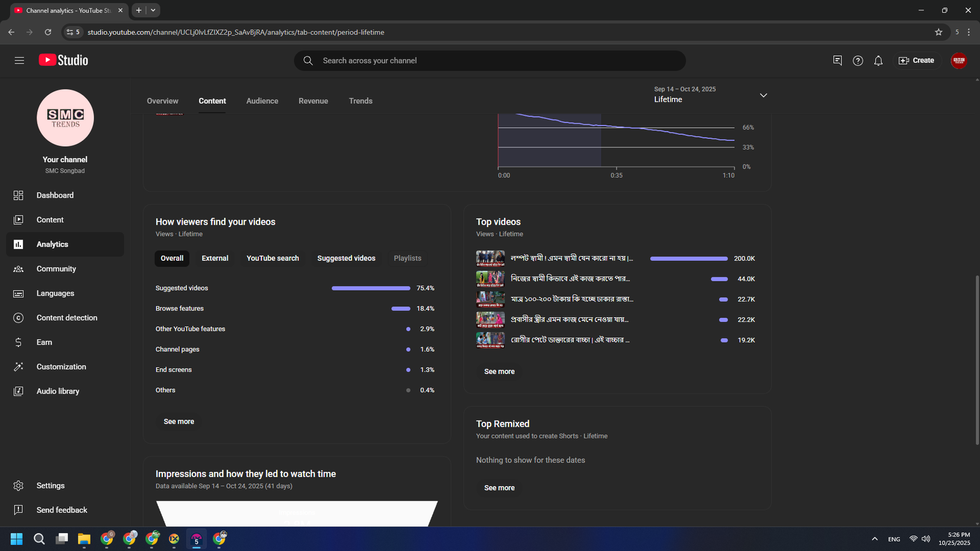Image resolution: width=980 pixels, height=551 pixels.
Task: Switch to the Overview analytics tab
Action: (x=162, y=101)
